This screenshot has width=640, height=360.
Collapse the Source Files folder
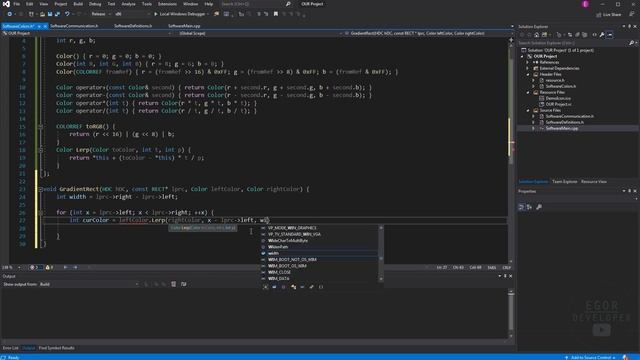coord(528,110)
